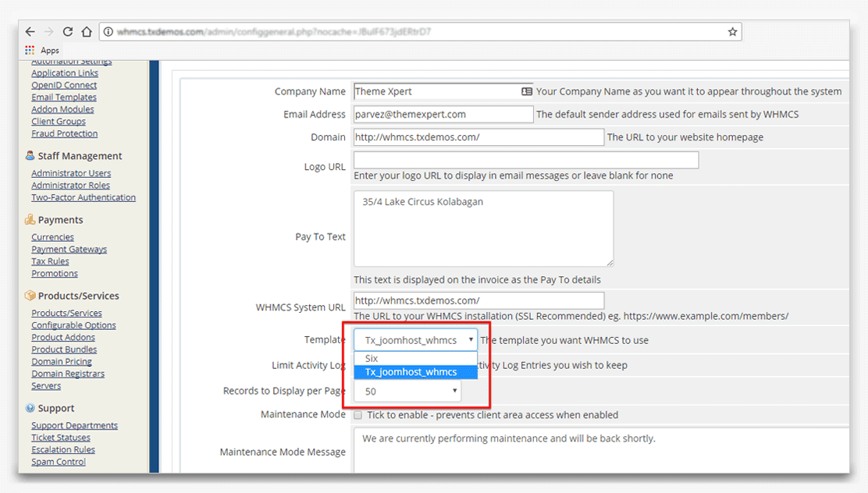Click the browser home icon
The width and height of the screenshot is (868, 493).
pos(87,32)
